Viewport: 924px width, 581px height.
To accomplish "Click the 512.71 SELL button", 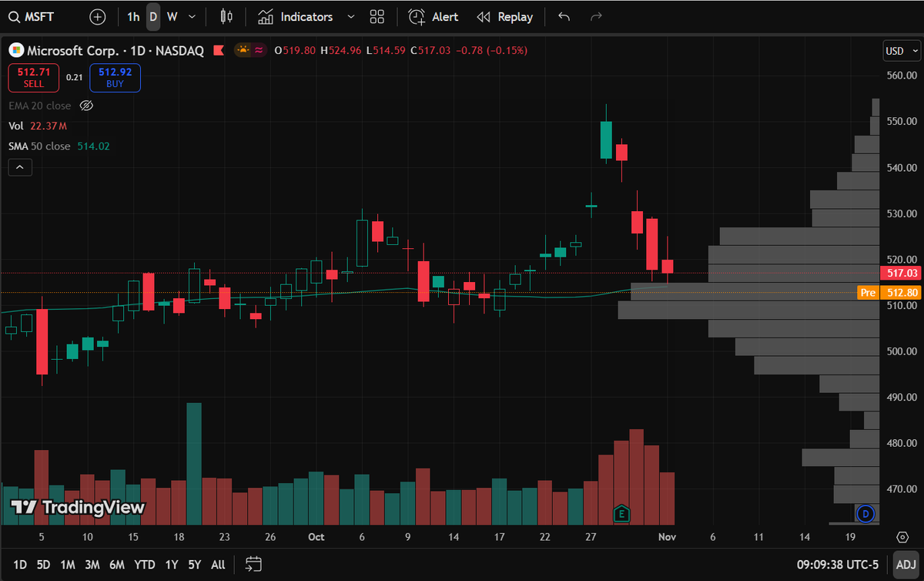I will click(34, 77).
